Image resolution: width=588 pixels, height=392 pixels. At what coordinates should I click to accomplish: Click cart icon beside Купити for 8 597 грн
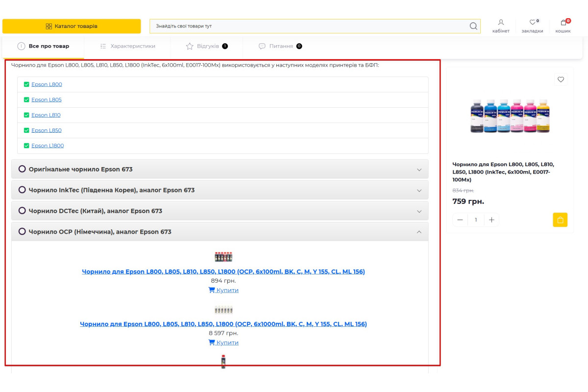(212, 343)
